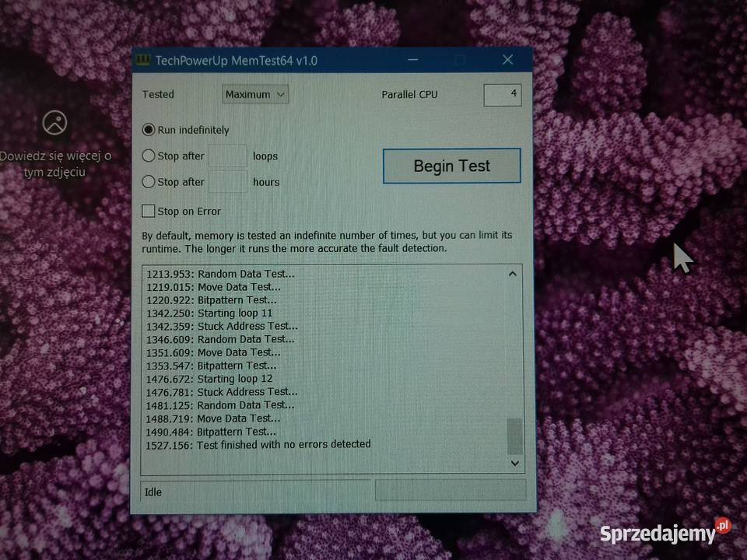Image resolution: width=747 pixels, height=560 pixels.
Task: Click the progress bar in the status bar
Action: tap(450, 490)
